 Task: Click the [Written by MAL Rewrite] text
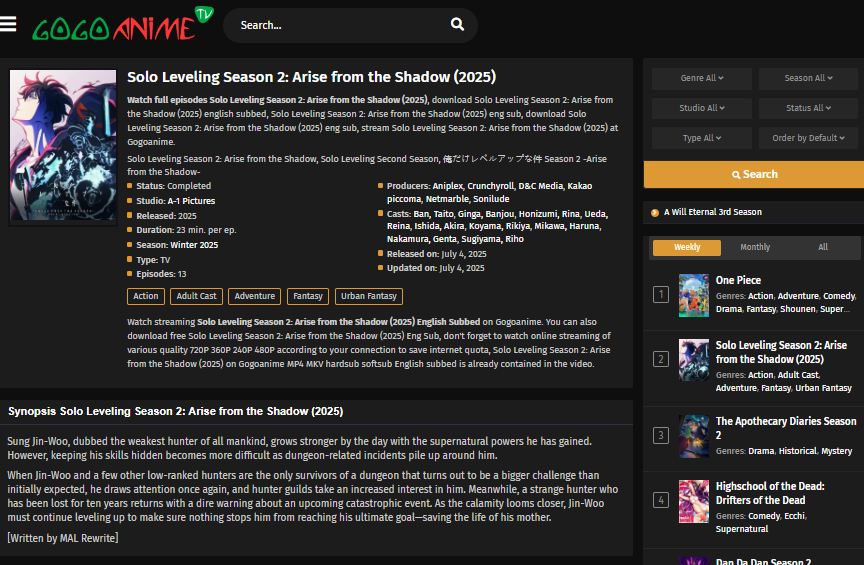tap(63, 538)
